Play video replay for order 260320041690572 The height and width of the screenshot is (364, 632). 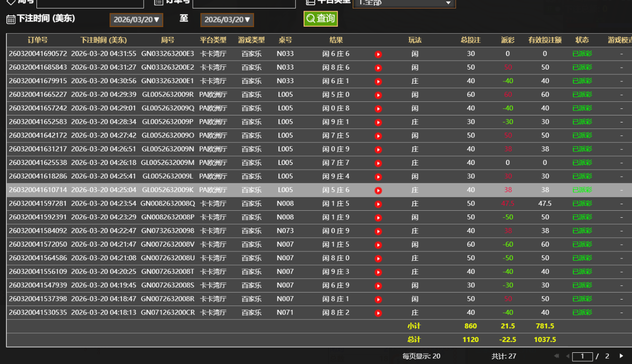(378, 54)
